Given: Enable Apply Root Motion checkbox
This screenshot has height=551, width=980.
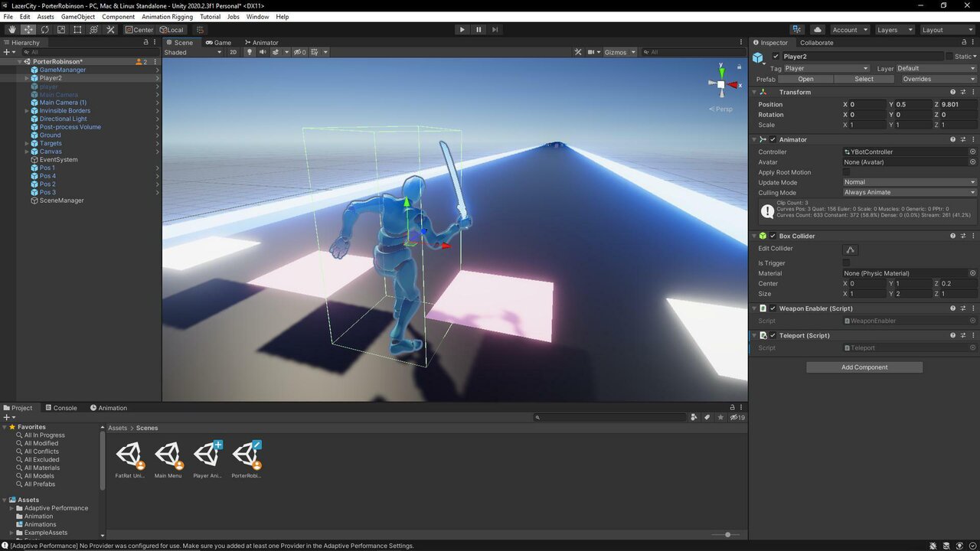Looking at the screenshot, I should click(x=846, y=172).
